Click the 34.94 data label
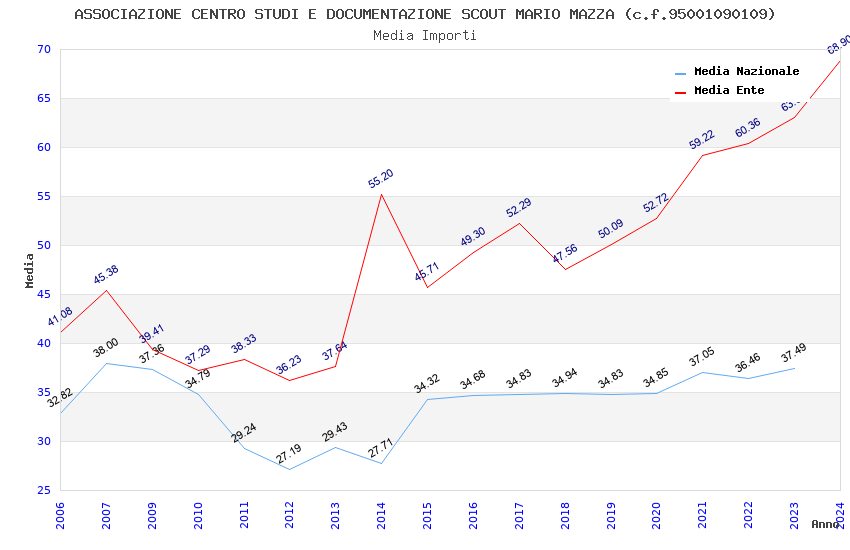 565,378
